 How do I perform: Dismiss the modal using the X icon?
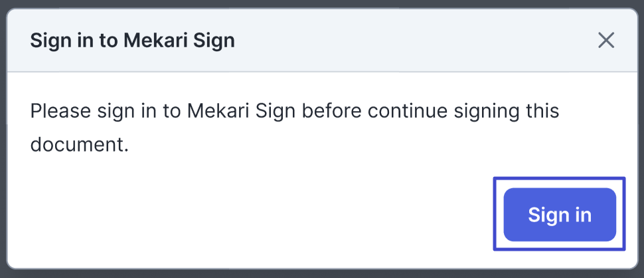click(605, 41)
